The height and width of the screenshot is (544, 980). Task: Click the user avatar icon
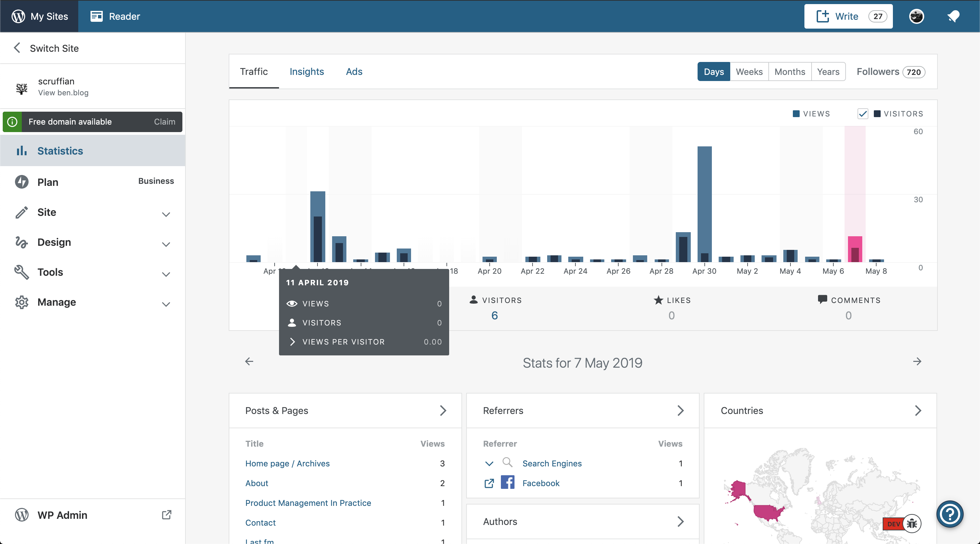(x=916, y=16)
